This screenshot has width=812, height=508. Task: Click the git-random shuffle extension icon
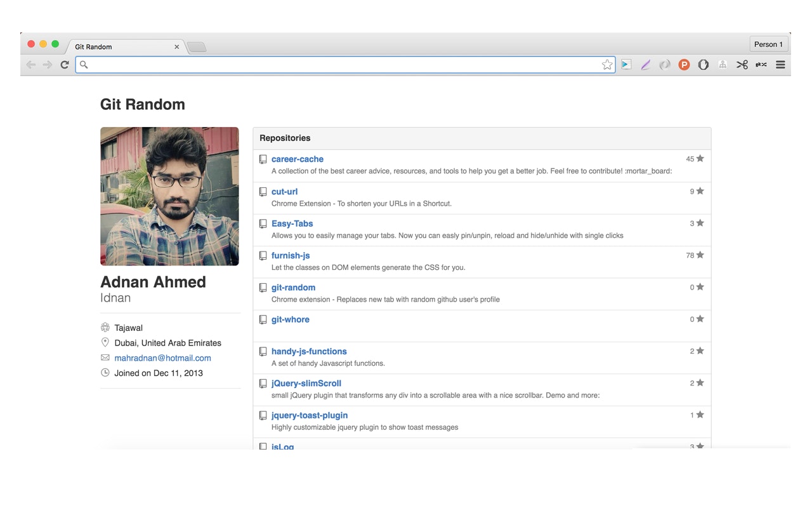pyautogui.click(x=760, y=64)
